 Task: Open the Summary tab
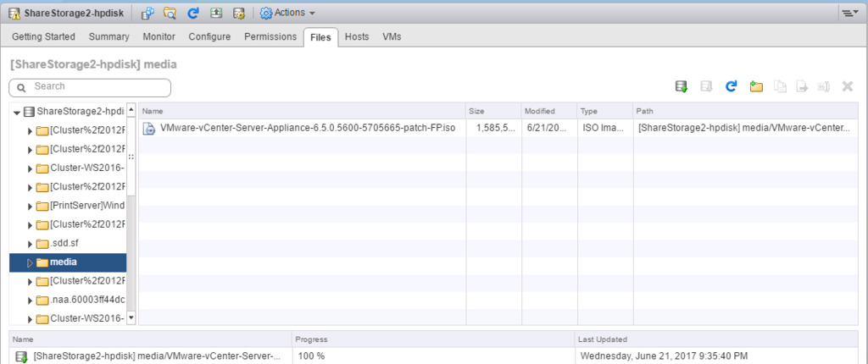109,37
